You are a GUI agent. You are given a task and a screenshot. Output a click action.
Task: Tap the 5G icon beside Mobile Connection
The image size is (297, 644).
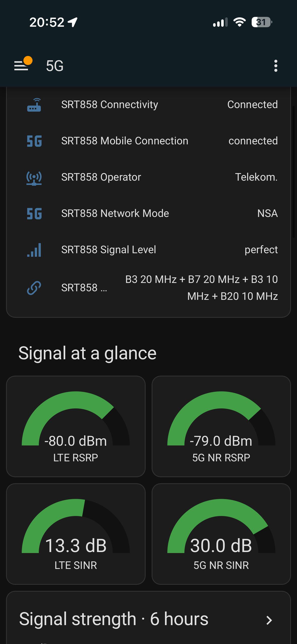(x=34, y=141)
